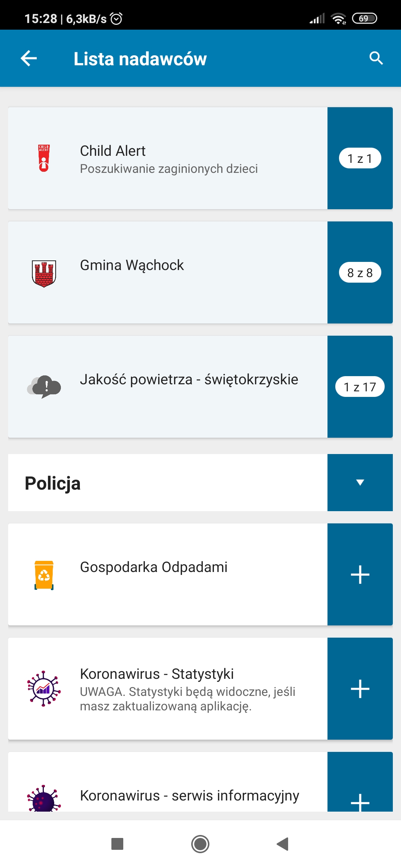Tap the Child Alert logo icon
This screenshot has width=401, height=868.
coord(44,158)
